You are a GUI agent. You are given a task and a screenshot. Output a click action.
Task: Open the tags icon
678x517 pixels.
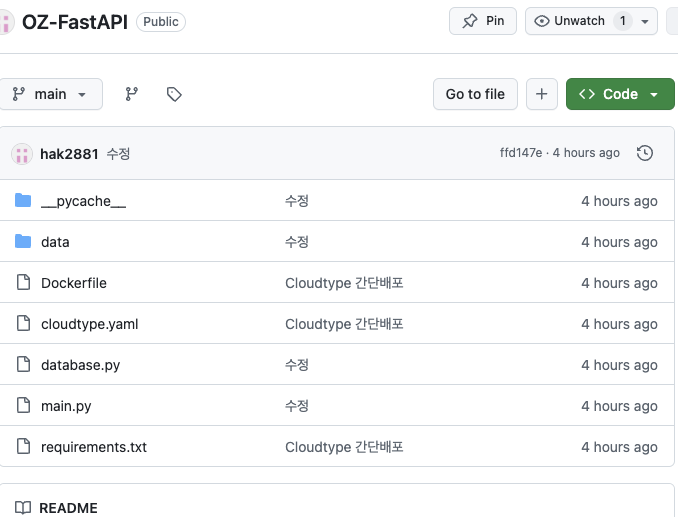coord(174,94)
